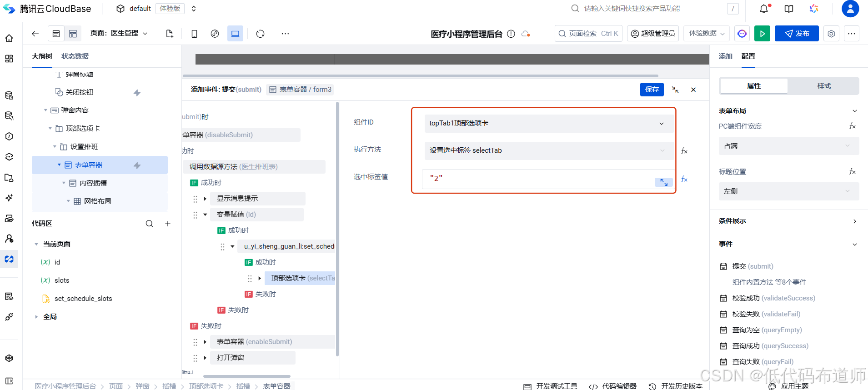Image resolution: width=868 pixels, height=390 pixels.
Task: Collapse the 表单布局 section
Action: [854, 111]
